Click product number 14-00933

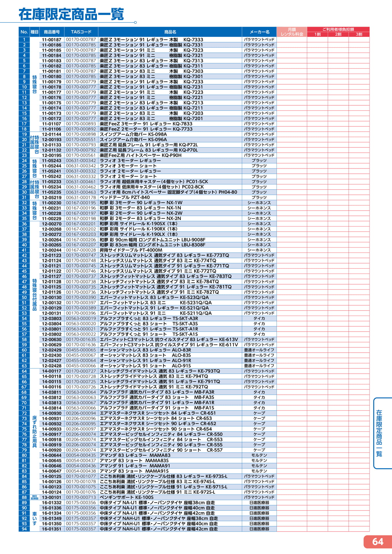pyautogui.click(x=52, y=429)
